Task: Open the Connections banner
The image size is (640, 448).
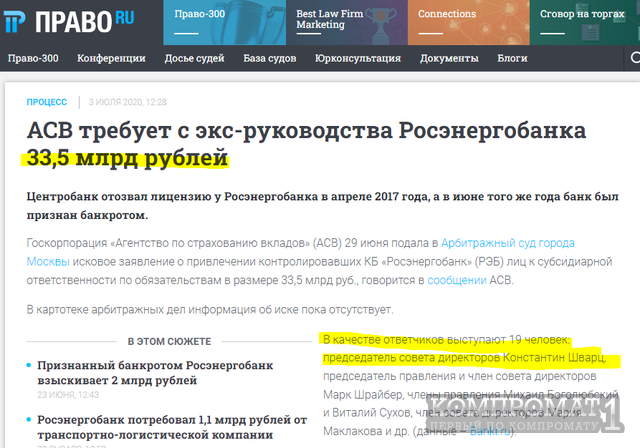Action: point(469,22)
